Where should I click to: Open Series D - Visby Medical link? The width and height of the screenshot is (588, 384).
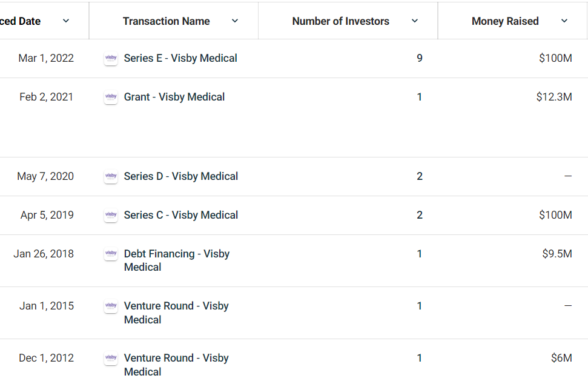tap(180, 176)
